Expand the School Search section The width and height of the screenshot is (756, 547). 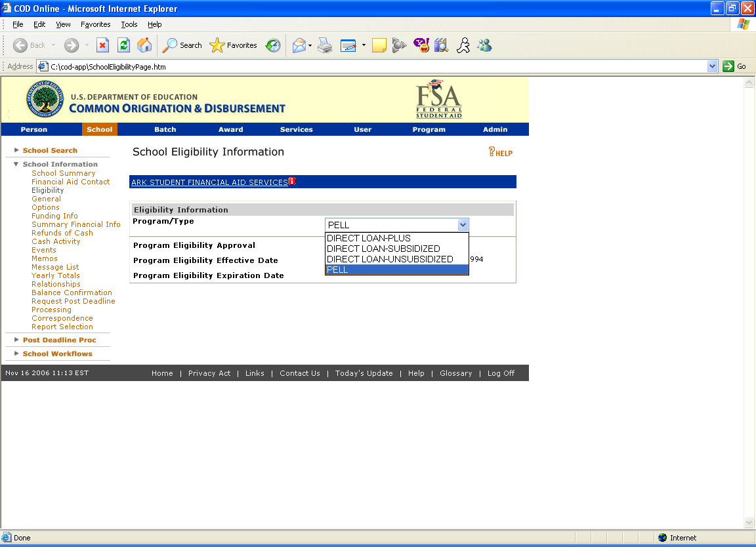coord(50,150)
